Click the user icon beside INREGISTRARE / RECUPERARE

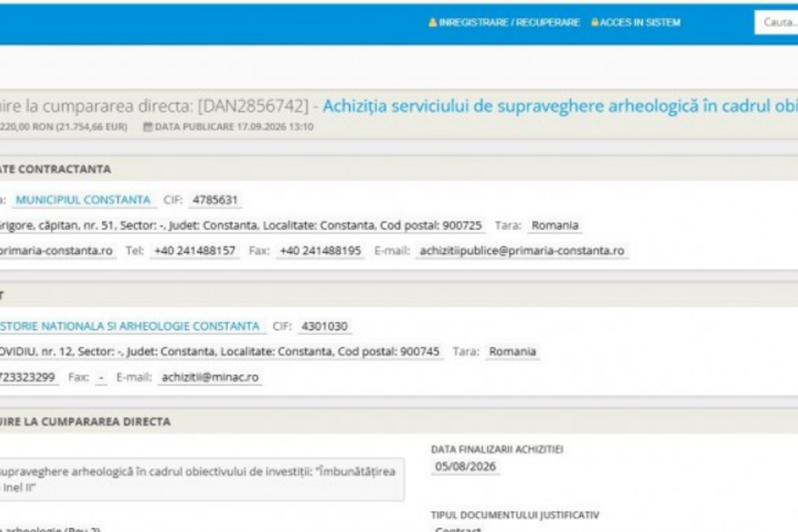pyautogui.click(x=432, y=23)
